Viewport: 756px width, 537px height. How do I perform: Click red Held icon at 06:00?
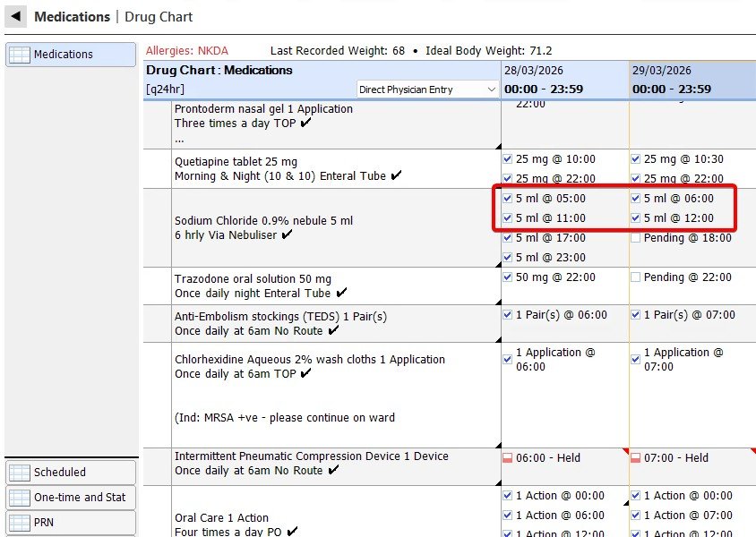[x=508, y=458]
